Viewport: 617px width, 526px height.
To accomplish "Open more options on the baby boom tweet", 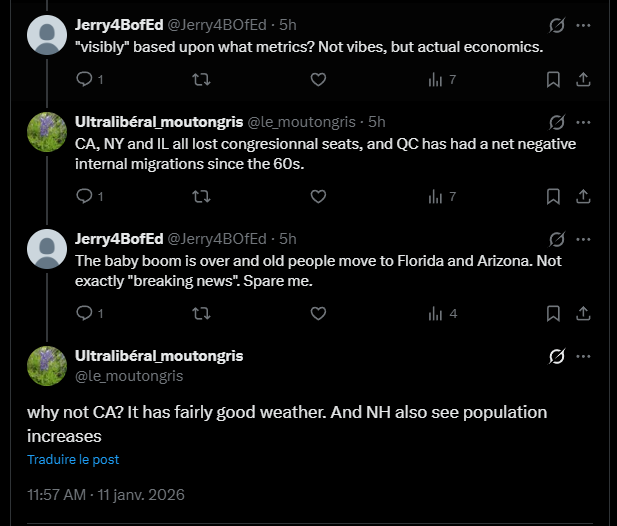I will (x=584, y=239).
